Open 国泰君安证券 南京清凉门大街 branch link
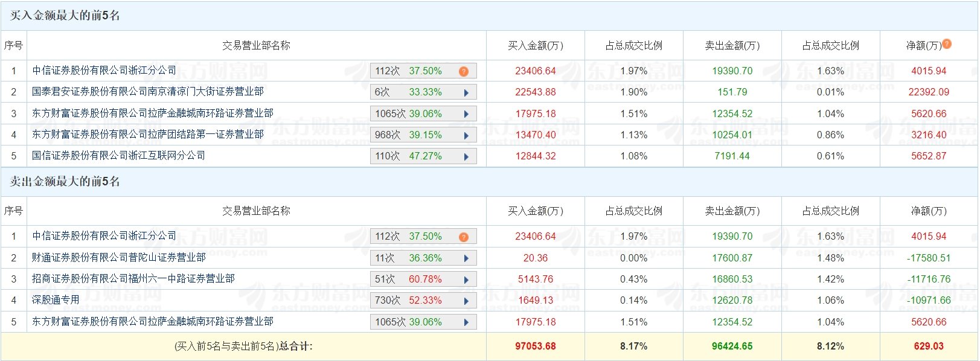The image size is (980, 361). [148, 92]
